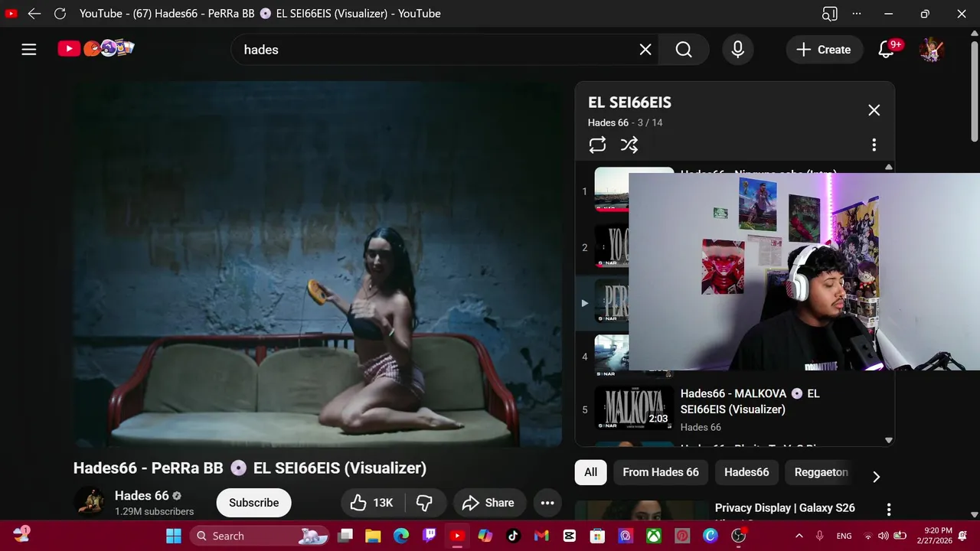Click the tray microphone icon

pos(819,536)
